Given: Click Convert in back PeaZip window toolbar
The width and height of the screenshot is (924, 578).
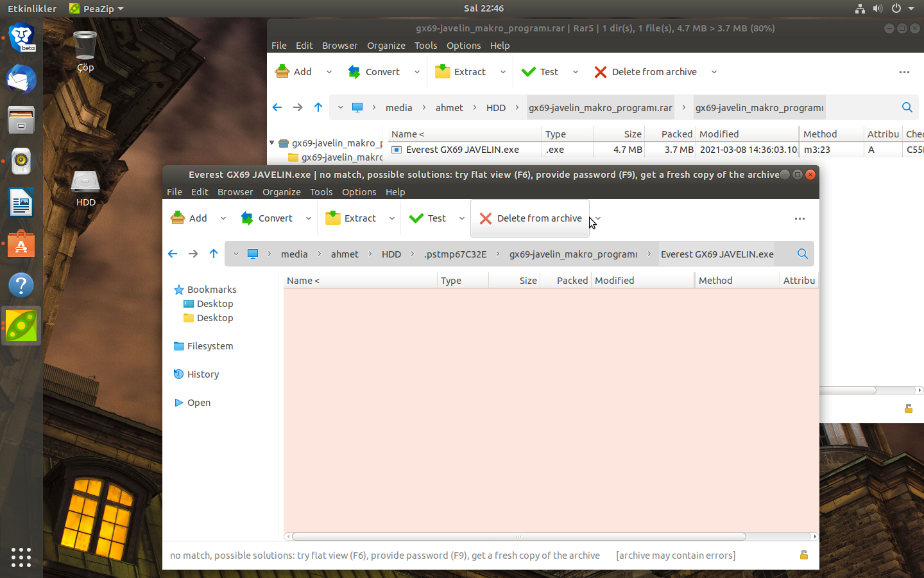Looking at the screenshot, I should pyautogui.click(x=374, y=72).
